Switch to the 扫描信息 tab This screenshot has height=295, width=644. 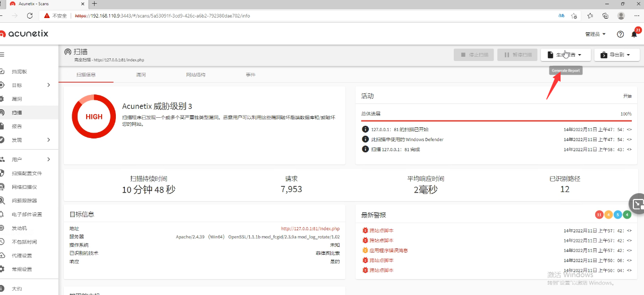(x=86, y=75)
